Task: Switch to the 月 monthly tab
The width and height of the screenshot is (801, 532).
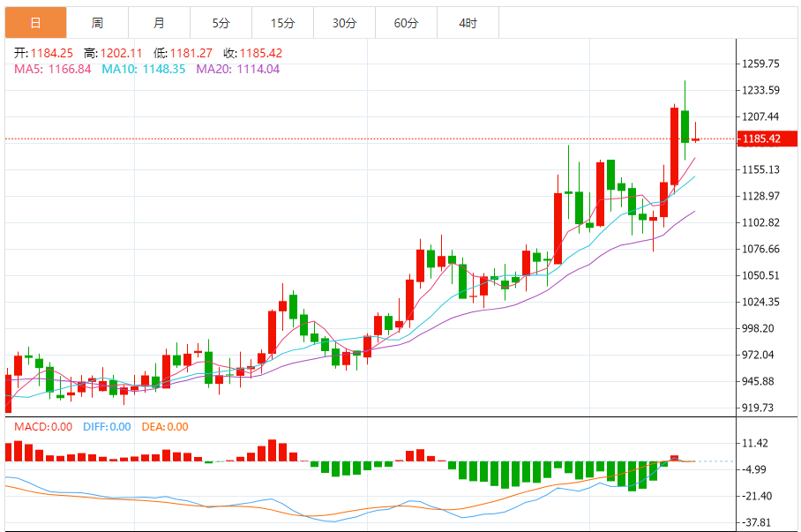Action: tap(160, 23)
